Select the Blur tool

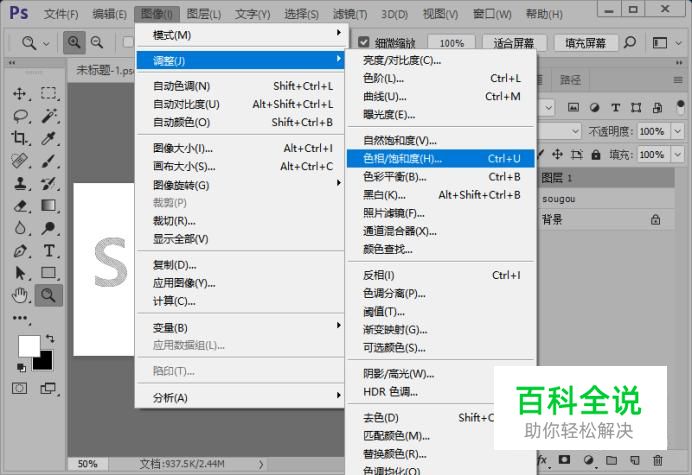(x=19, y=228)
